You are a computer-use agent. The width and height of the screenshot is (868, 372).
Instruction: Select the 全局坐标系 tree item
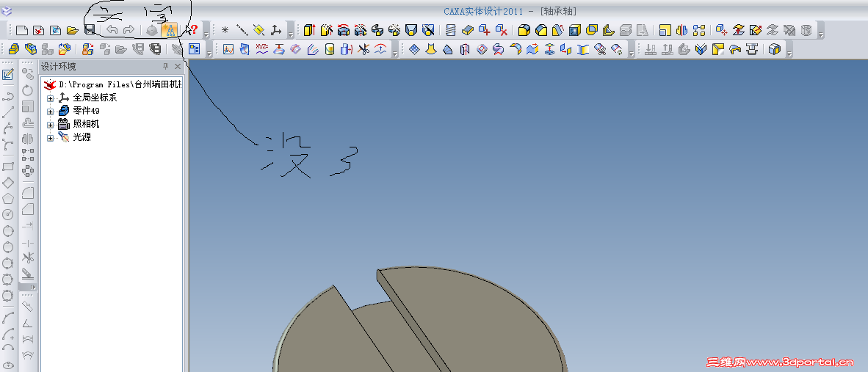pos(95,98)
